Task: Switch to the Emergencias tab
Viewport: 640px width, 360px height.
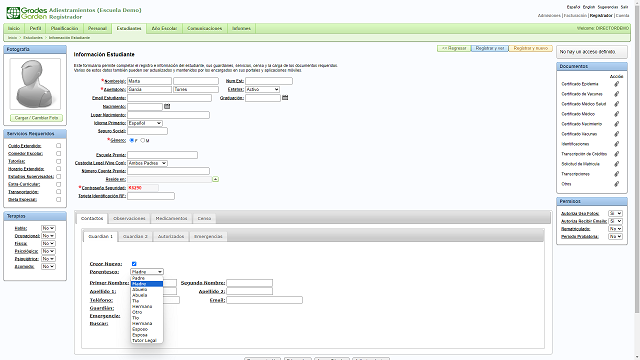Action: click(208, 236)
